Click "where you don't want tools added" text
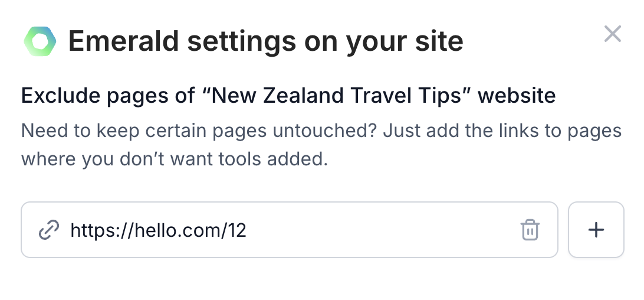Image resolution: width=644 pixels, height=300 pixels. pos(175,159)
